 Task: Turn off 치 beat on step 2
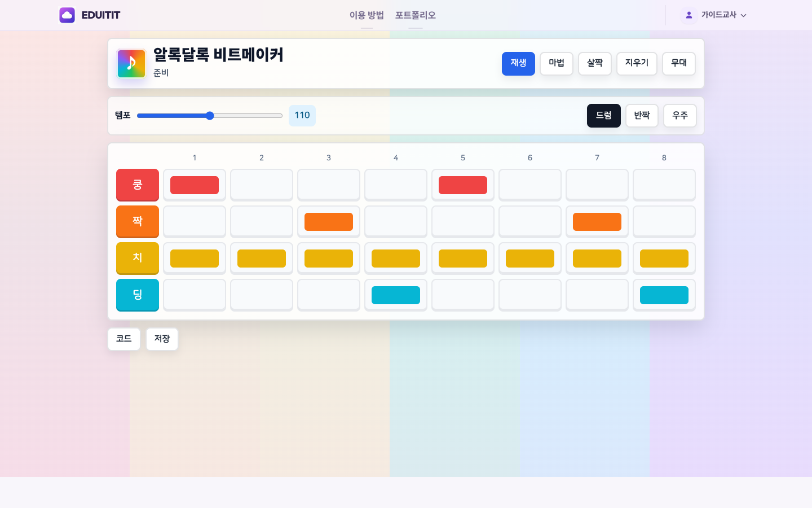point(262,259)
